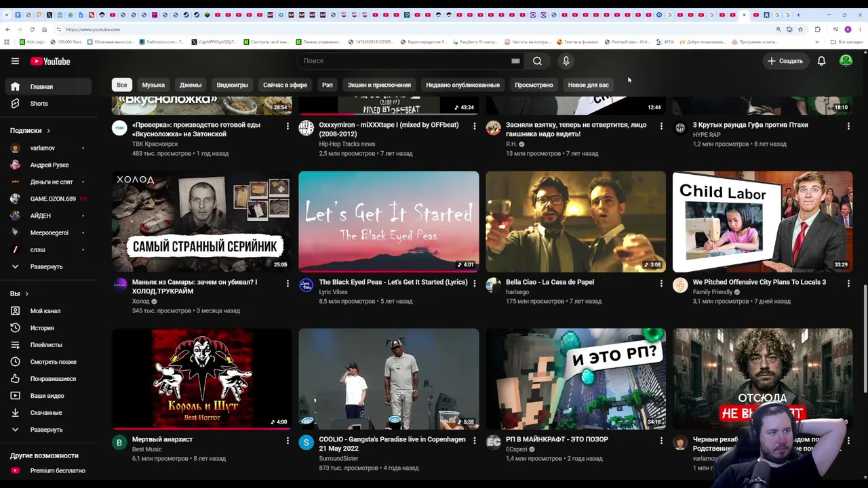Image resolution: width=868 pixels, height=488 pixels.
Task: Reload the page with browser refresh button
Action: [x=32, y=30]
